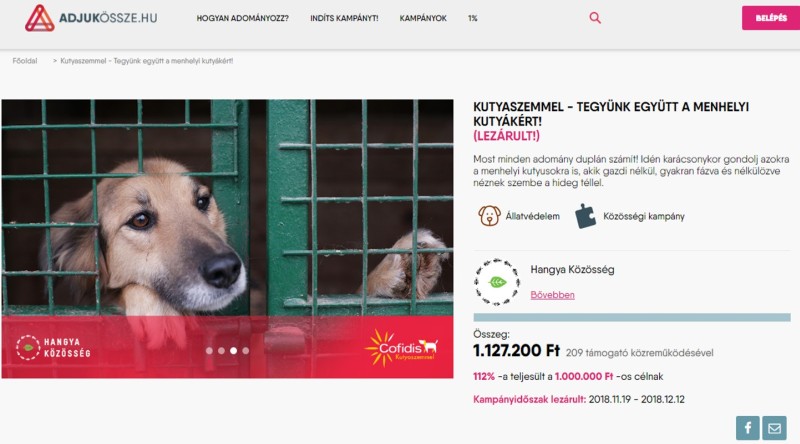The height and width of the screenshot is (444, 800).
Task: Share campaign via Facebook icon
Action: pyautogui.click(x=747, y=428)
